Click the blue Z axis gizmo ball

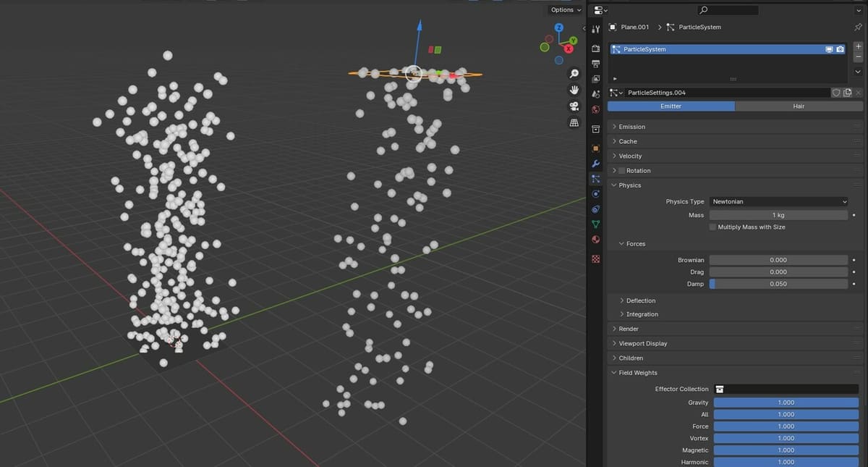[559, 28]
